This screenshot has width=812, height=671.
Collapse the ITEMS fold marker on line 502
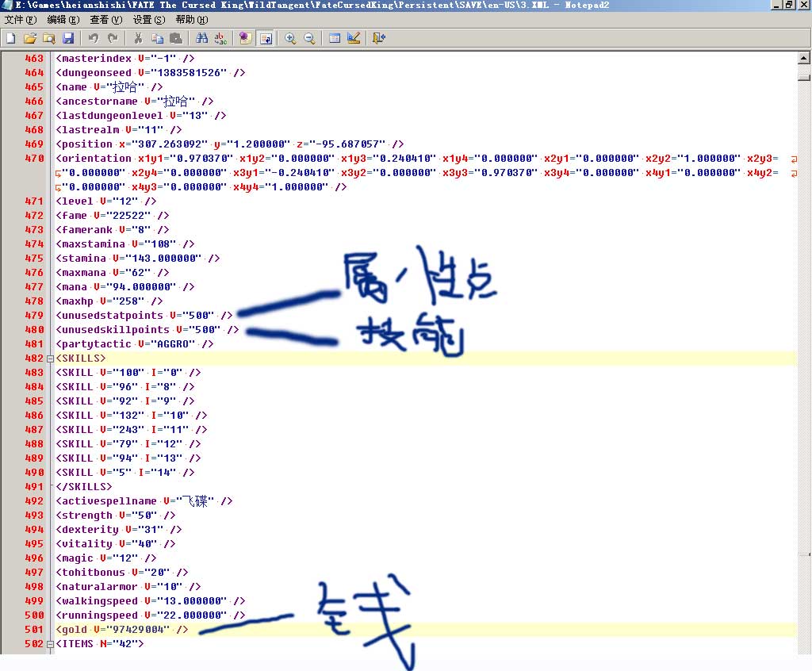click(x=50, y=644)
